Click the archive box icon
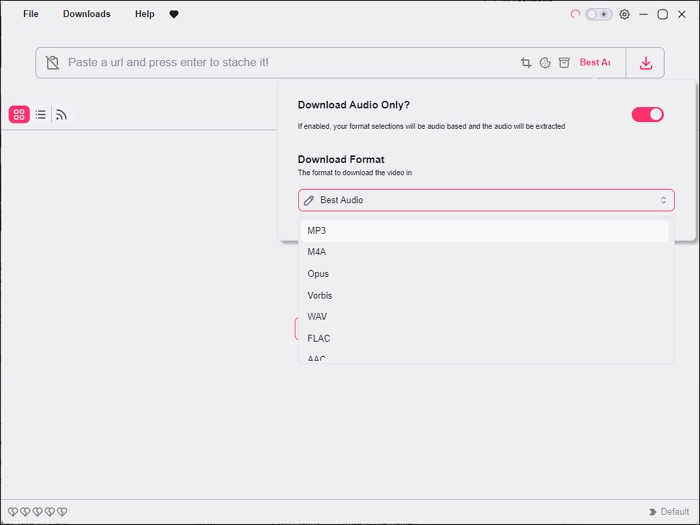The image size is (700, 525). pyautogui.click(x=564, y=63)
